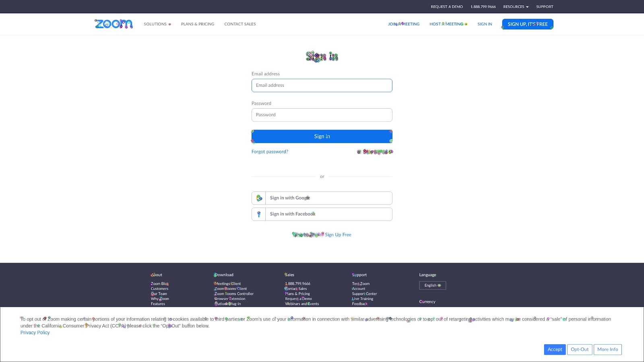Open Zoom Rooms Client download link
The height and width of the screenshot is (362, 644).
(x=231, y=289)
